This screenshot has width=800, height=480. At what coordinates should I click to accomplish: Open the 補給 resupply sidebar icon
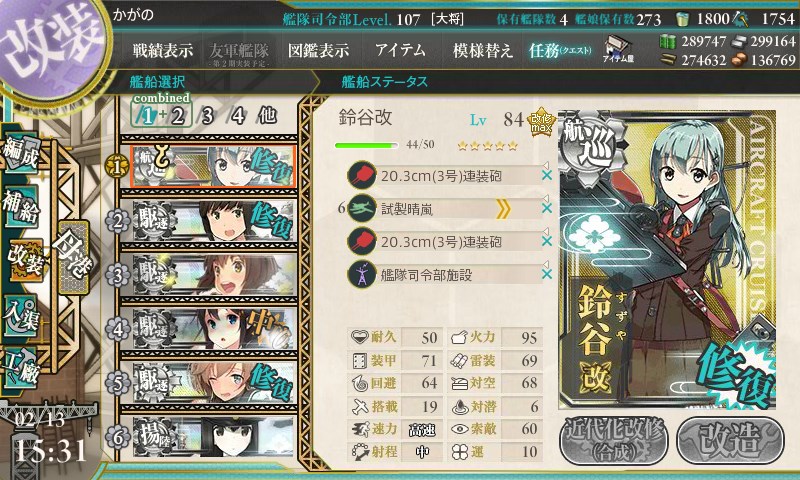click(x=20, y=206)
